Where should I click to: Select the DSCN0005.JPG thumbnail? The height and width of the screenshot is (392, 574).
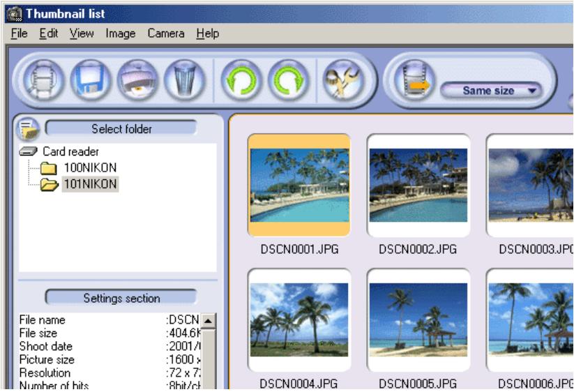pos(418,320)
